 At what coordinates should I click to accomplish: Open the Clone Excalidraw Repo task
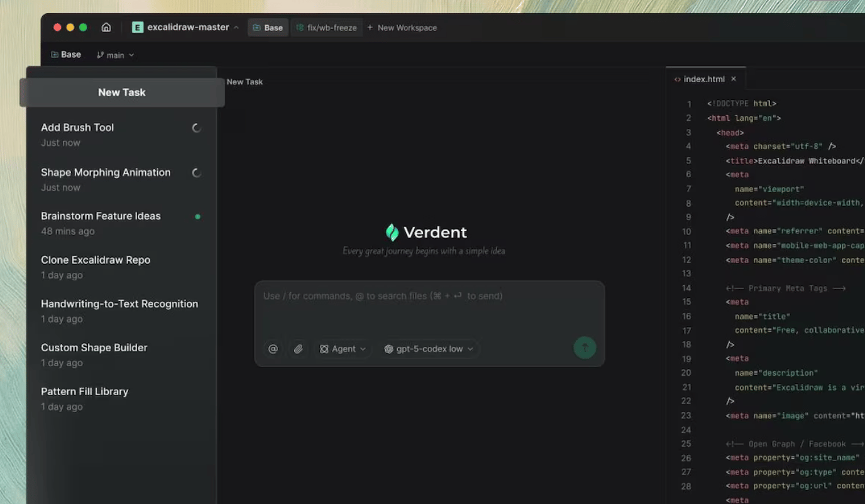pyautogui.click(x=121, y=267)
